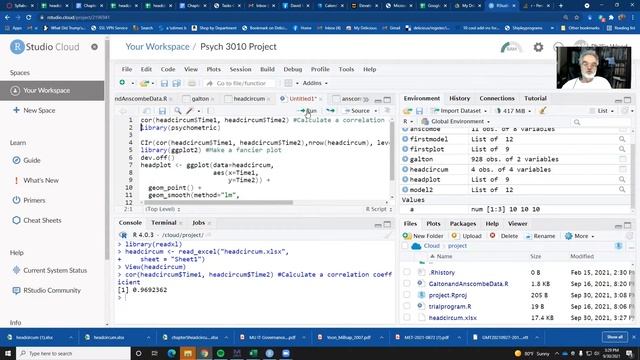Switch to the Connections tab
This screenshot has height=360, width=640.
point(497,98)
